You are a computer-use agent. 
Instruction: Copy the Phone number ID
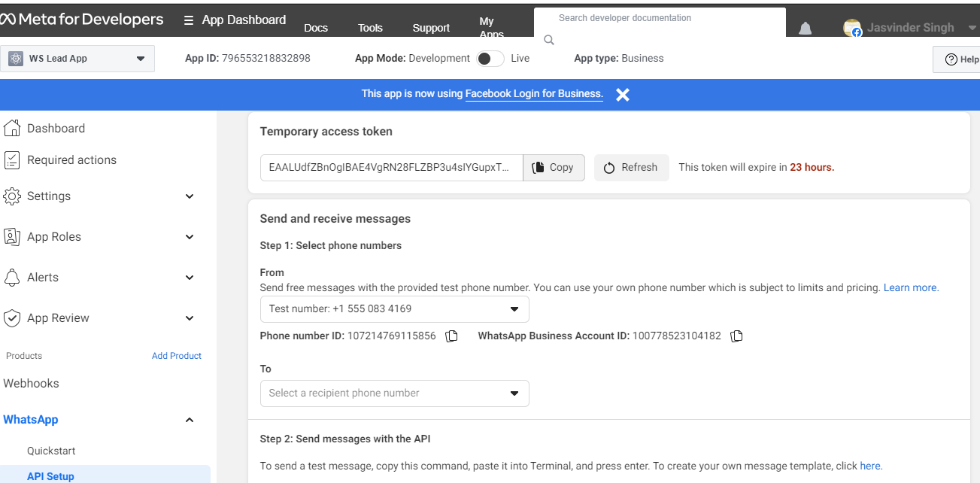pyautogui.click(x=451, y=336)
